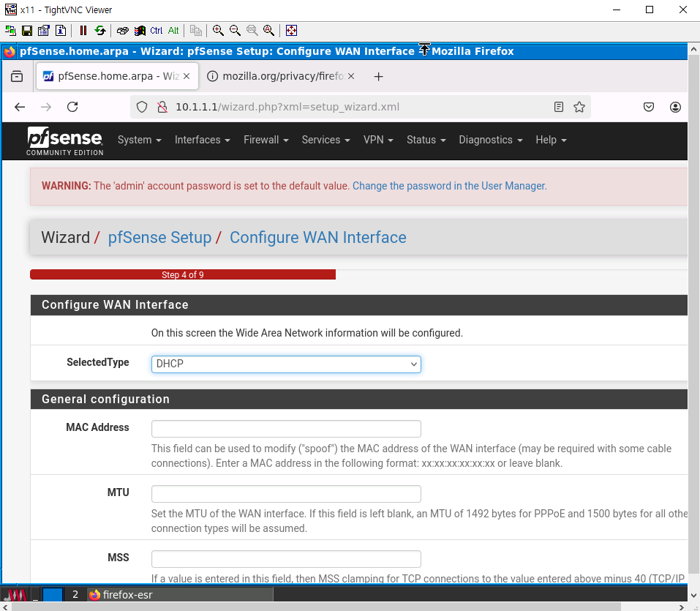
Task: Click the Step 4 of 9 progress bar
Action: [183, 274]
